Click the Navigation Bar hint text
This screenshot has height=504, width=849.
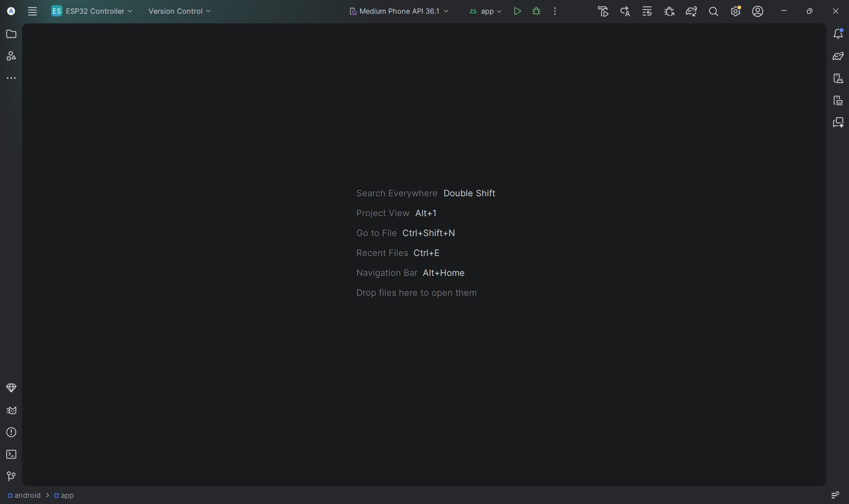tap(386, 273)
